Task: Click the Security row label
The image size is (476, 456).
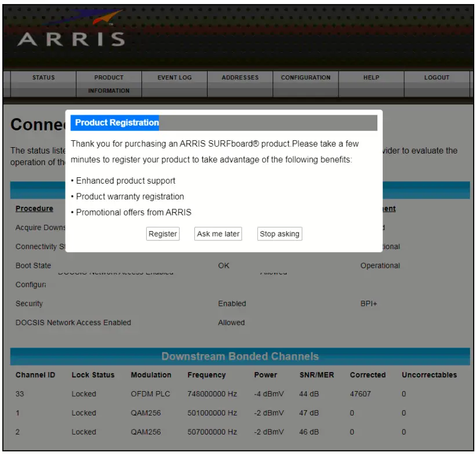Action: click(29, 304)
